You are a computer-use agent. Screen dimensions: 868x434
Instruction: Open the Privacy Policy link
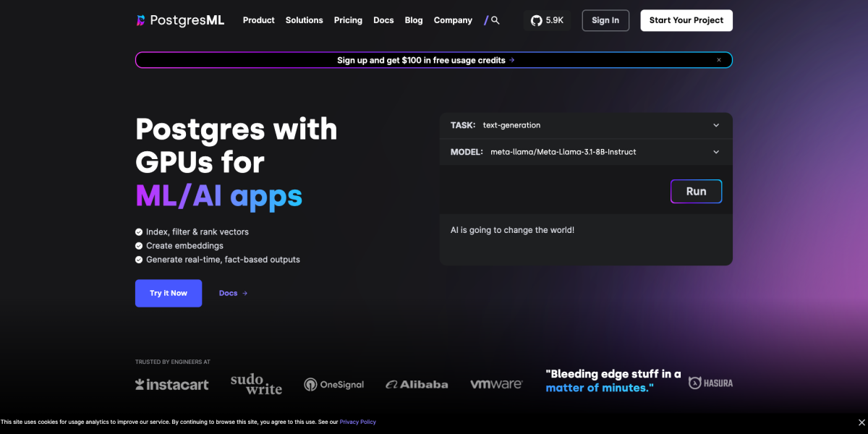point(357,422)
